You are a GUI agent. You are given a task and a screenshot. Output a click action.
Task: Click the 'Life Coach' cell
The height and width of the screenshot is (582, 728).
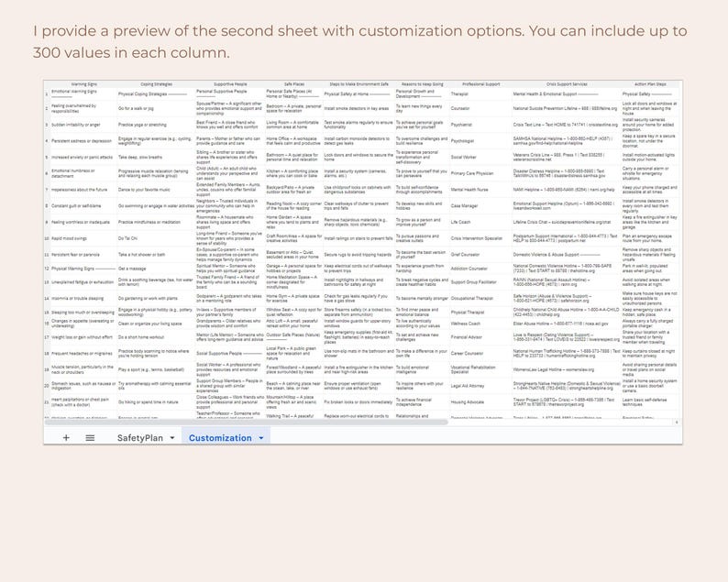pyautogui.click(x=481, y=222)
